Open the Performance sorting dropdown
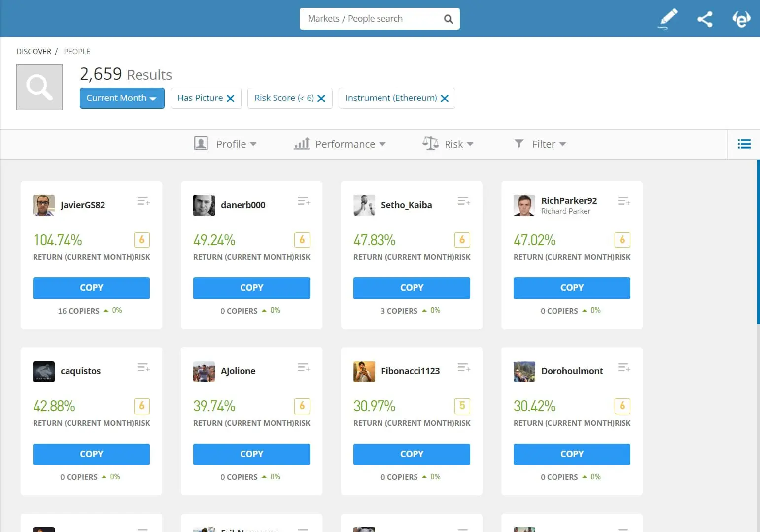Screen dimensions: 760x532 [340, 144]
